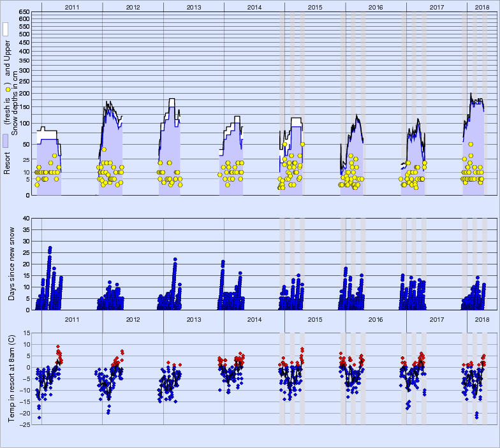Click the 650 tick on snow depth axis

pos(24,12)
